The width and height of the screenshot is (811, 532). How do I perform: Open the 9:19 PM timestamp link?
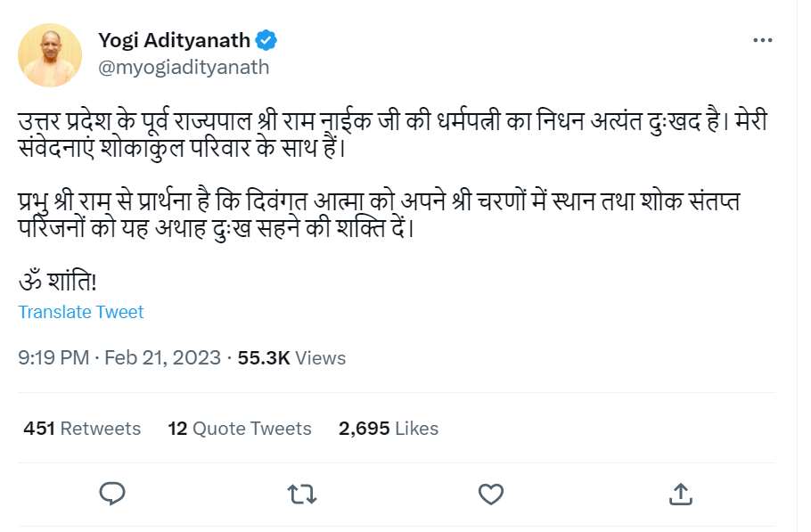coord(53,358)
